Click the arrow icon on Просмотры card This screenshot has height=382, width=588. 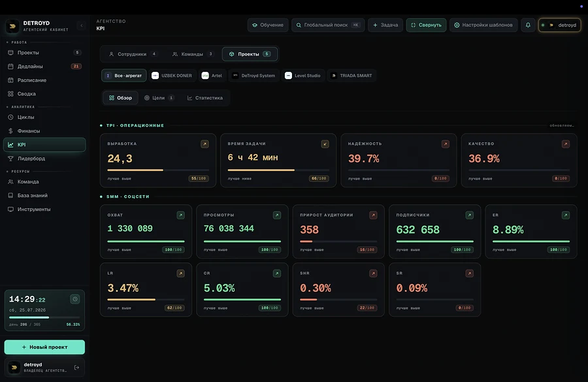tap(277, 215)
